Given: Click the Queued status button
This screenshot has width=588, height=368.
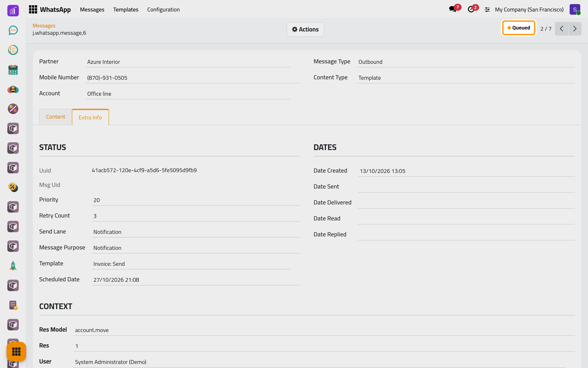Looking at the screenshot, I should coord(518,28).
